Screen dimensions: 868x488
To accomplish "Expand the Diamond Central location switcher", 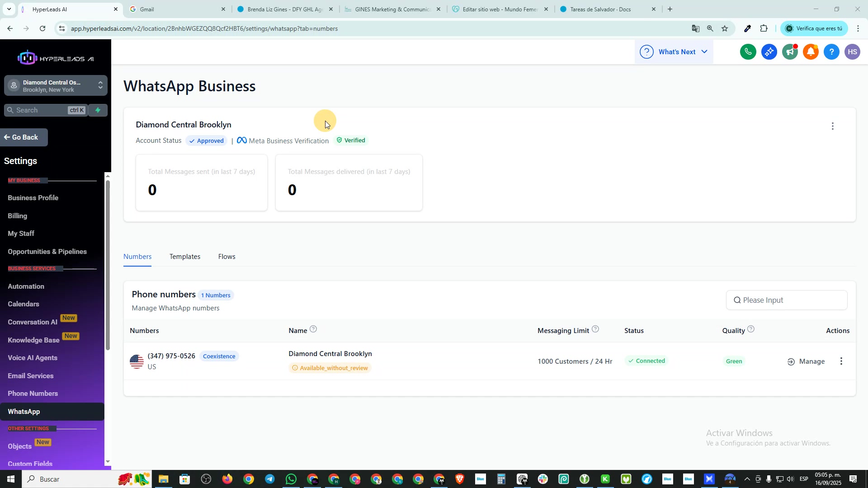I will pyautogui.click(x=56, y=86).
